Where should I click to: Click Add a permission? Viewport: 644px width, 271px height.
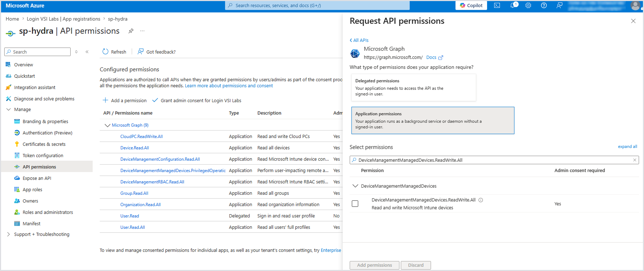point(125,100)
